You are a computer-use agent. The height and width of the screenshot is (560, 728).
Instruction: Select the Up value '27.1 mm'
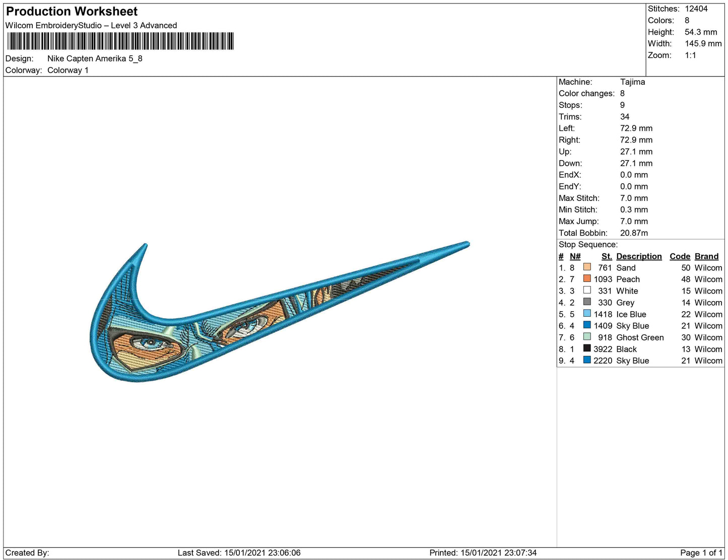[x=636, y=151]
